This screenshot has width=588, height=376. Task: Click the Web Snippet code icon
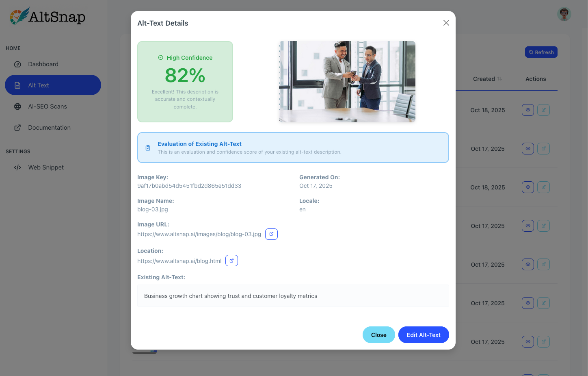tap(17, 167)
